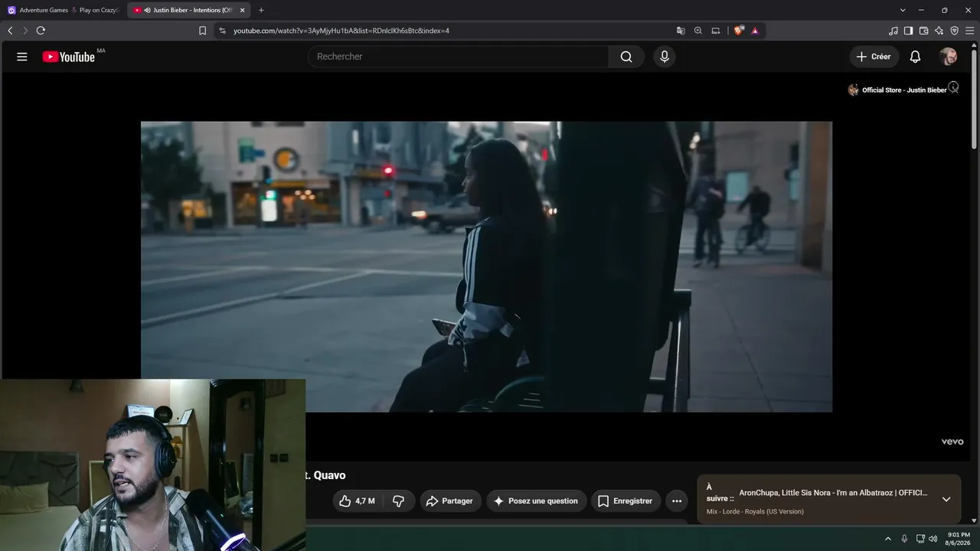Screen dimensions: 980x551
Task: Open the Brave VPN shield icon
Action: pyautogui.click(x=954, y=31)
